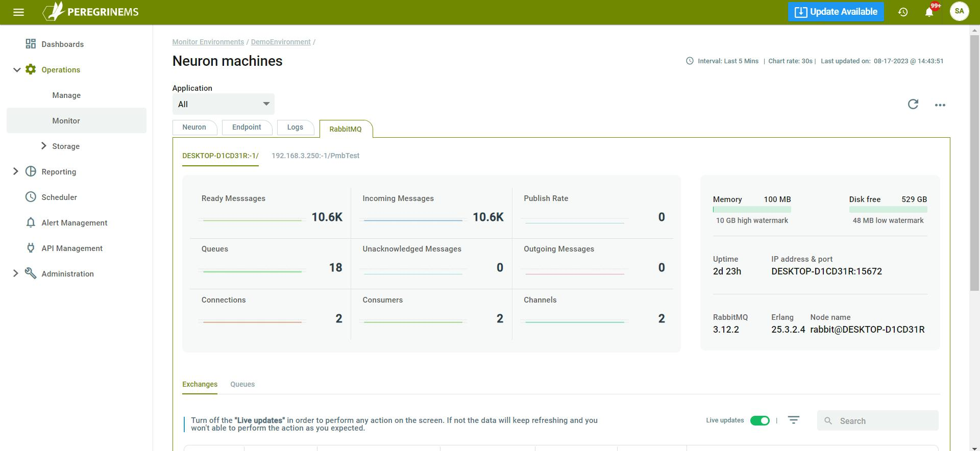Switch to the Neuron tab
The image size is (980, 451).
pos(194,128)
